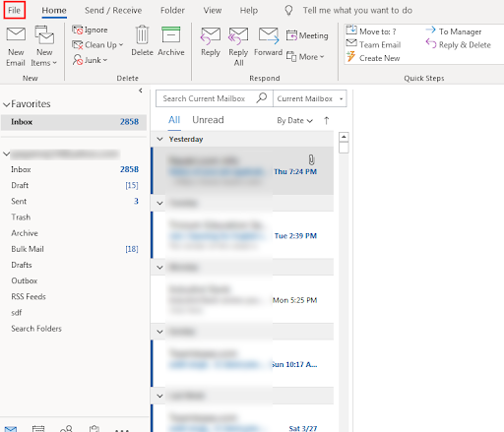Switch to the Home ribbon tab
The height and width of the screenshot is (432, 504).
54,11
